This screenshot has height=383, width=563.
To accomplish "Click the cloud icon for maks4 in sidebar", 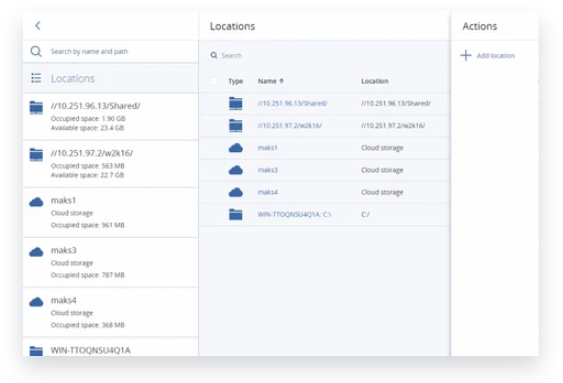I will pos(36,302).
